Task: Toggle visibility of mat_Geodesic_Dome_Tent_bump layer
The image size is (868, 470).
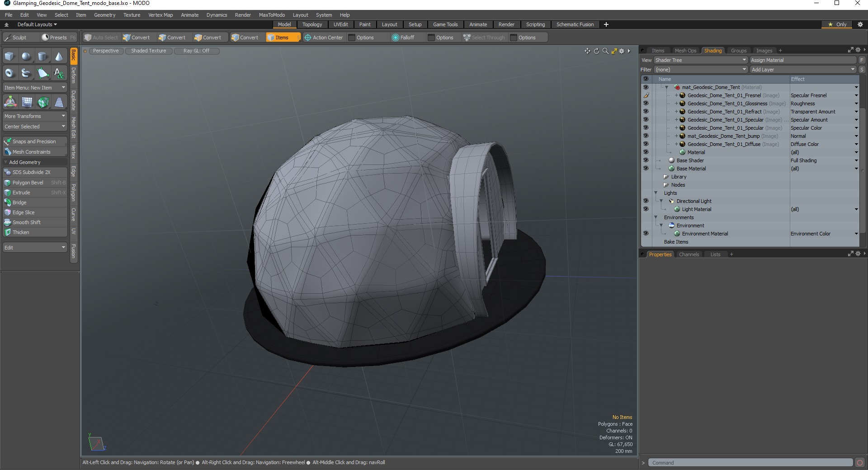Action: pos(646,136)
